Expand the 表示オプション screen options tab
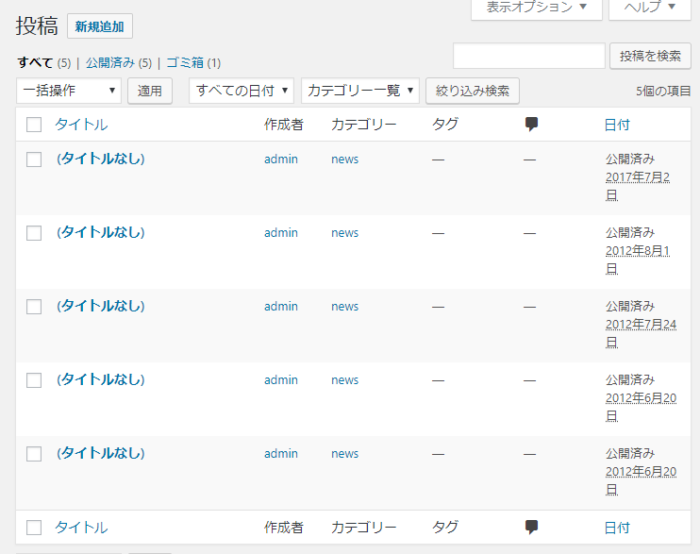This screenshot has height=554, width=700. tap(536, 7)
